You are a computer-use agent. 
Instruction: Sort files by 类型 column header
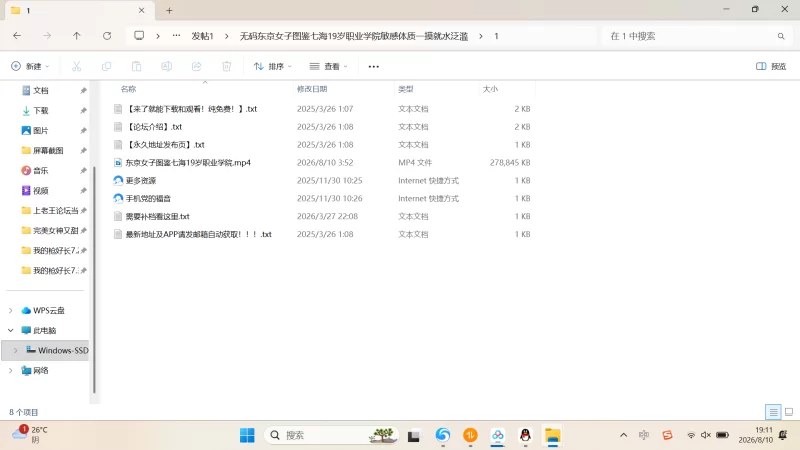click(x=406, y=89)
